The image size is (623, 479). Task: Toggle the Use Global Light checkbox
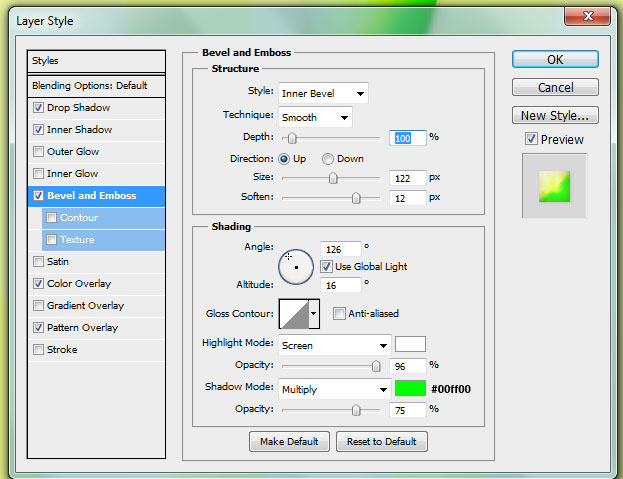click(x=327, y=267)
